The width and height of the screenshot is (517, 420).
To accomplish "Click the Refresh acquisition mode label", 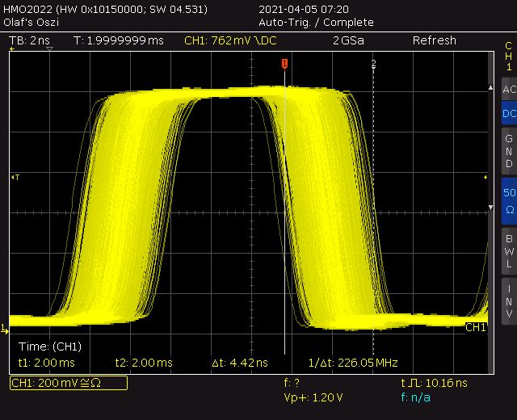I will 435,40.
